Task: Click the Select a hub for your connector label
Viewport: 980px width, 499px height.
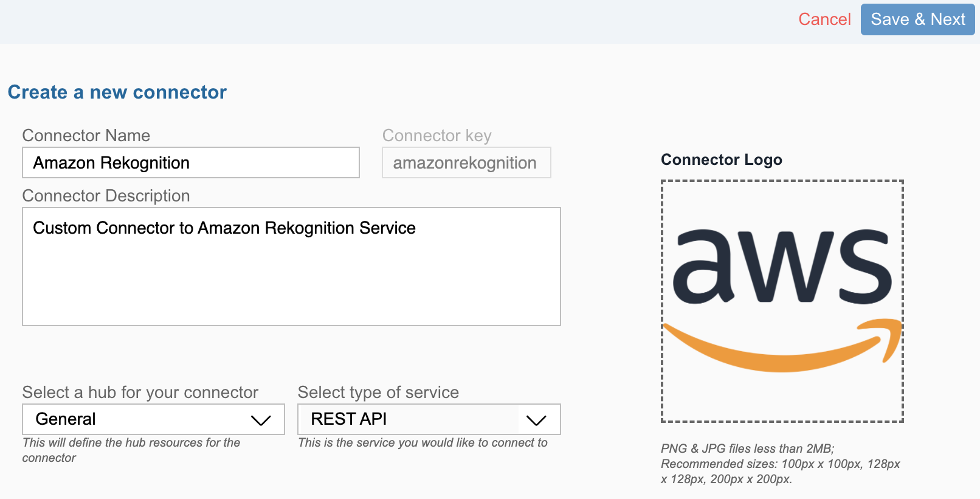Action: tap(140, 392)
